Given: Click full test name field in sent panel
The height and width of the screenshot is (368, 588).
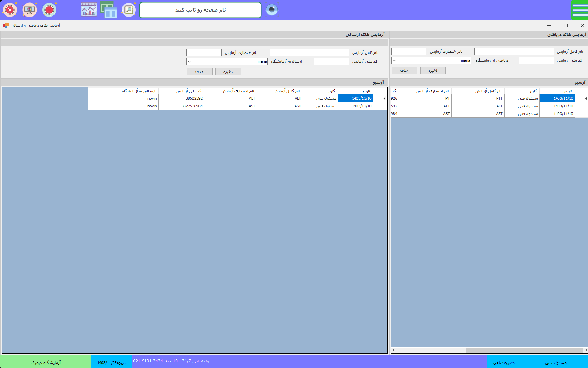Looking at the screenshot, I should [x=309, y=53].
